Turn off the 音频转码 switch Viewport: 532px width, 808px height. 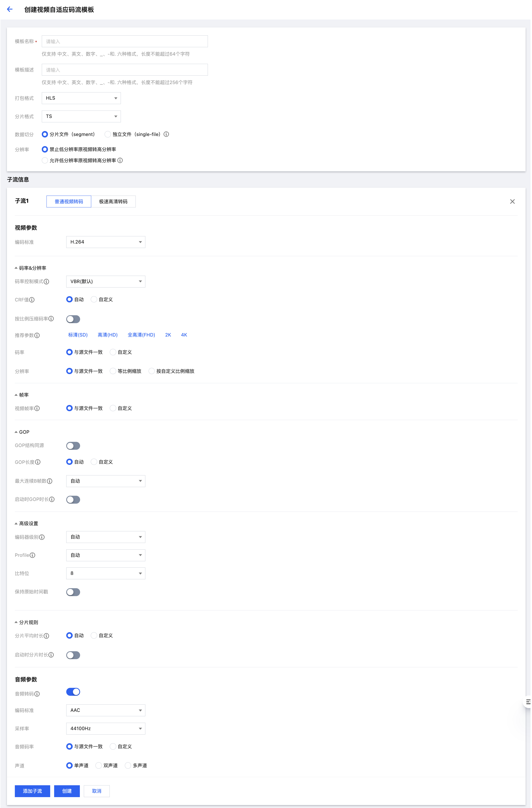pos(73,692)
